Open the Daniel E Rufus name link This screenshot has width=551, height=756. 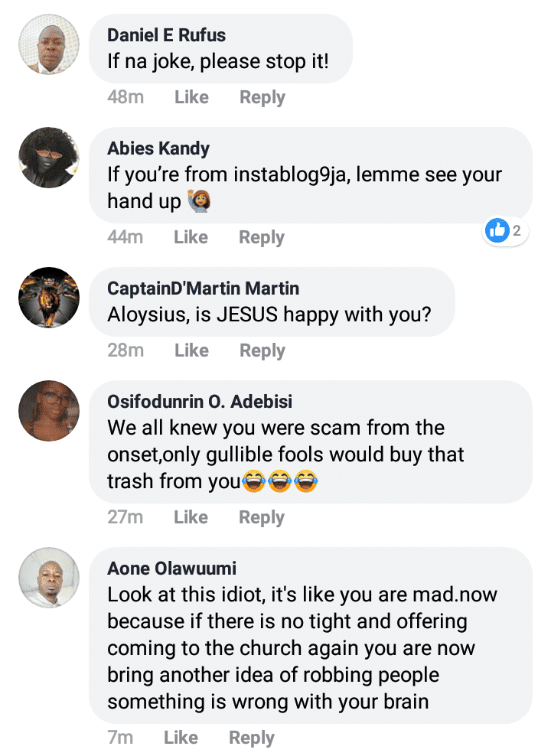tap(166, 34)
